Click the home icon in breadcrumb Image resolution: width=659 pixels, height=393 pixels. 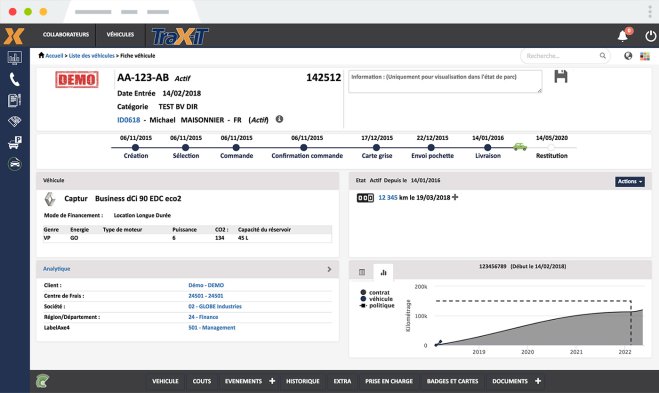[41, 55]
